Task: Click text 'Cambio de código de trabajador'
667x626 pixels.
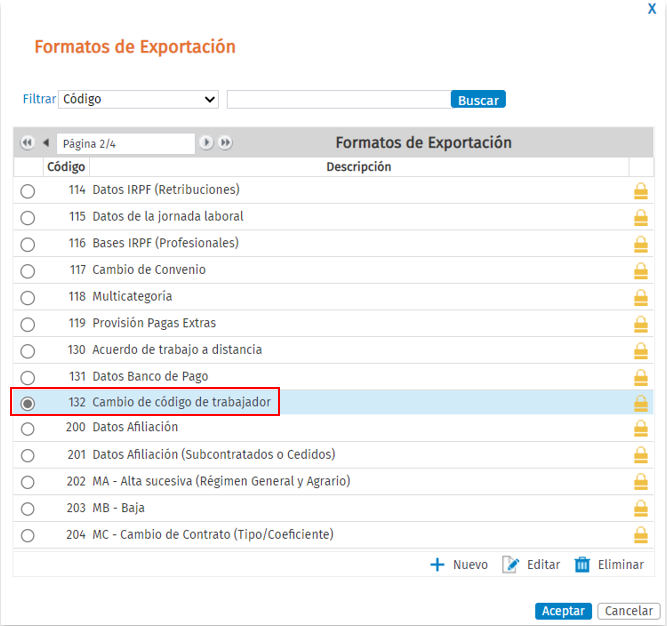Action: point(182,402)
